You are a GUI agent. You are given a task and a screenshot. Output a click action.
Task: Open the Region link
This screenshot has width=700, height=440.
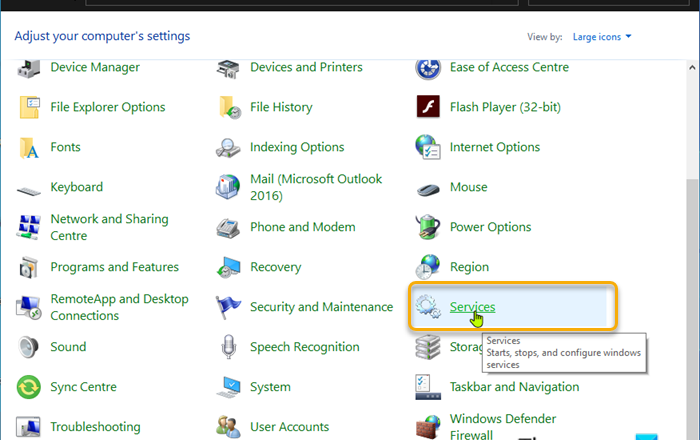pyautogui.click(x=469, y=267)
